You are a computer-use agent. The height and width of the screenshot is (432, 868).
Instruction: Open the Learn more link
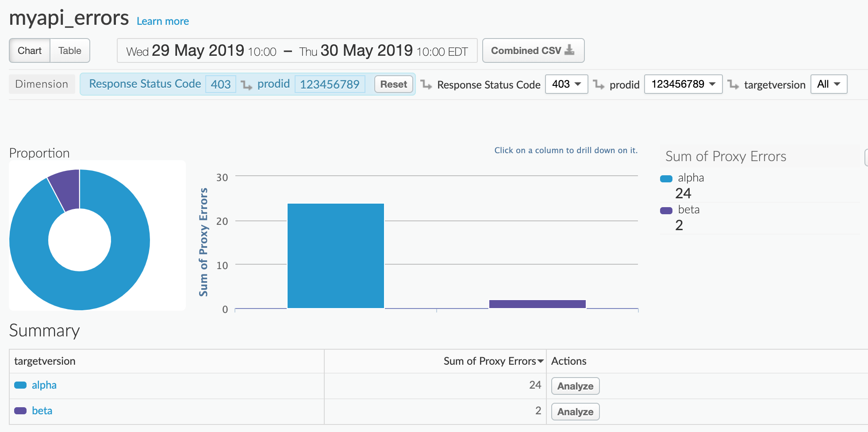click(163, 21)
